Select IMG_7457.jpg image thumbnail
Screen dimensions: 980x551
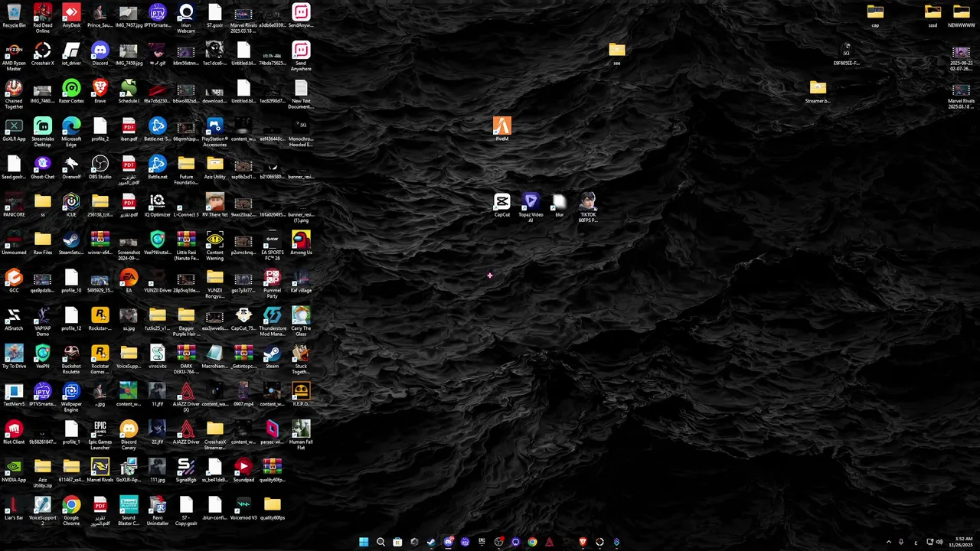[129, 16]
